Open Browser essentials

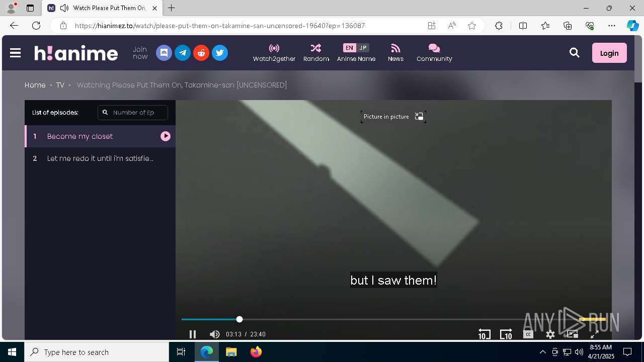pyautogui.click(x=590, y=26)
